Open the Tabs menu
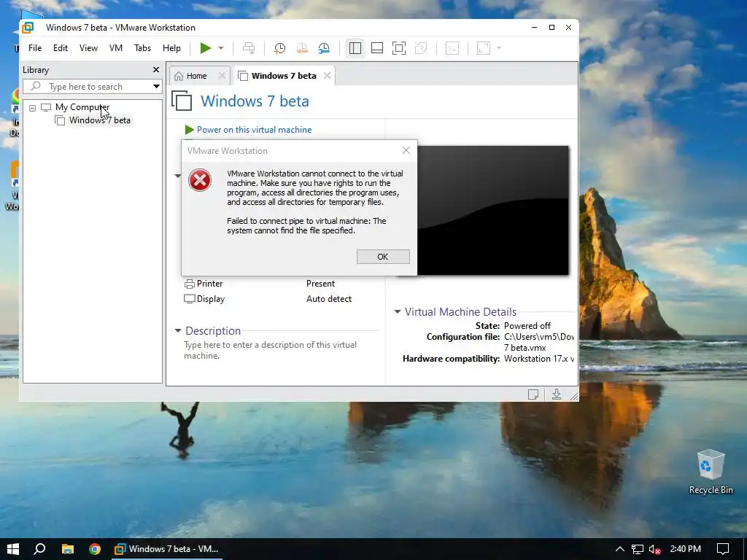This screenshot has height=560, width=747. point(142,48)
